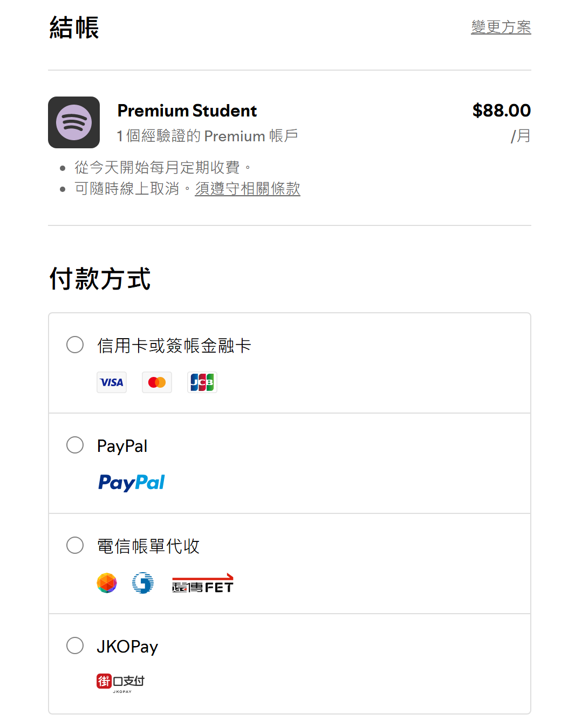
Task: Click the 電信帳單代收 label text
Action: point(148,546)
